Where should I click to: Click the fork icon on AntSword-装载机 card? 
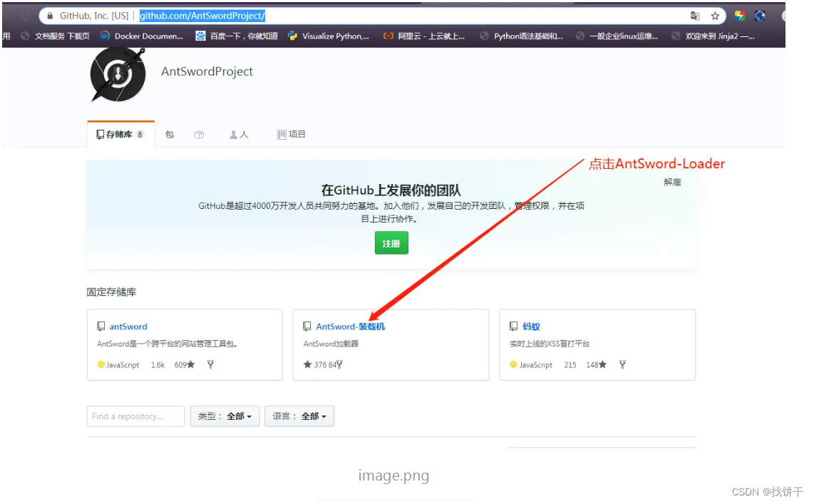tap(339, 364)
